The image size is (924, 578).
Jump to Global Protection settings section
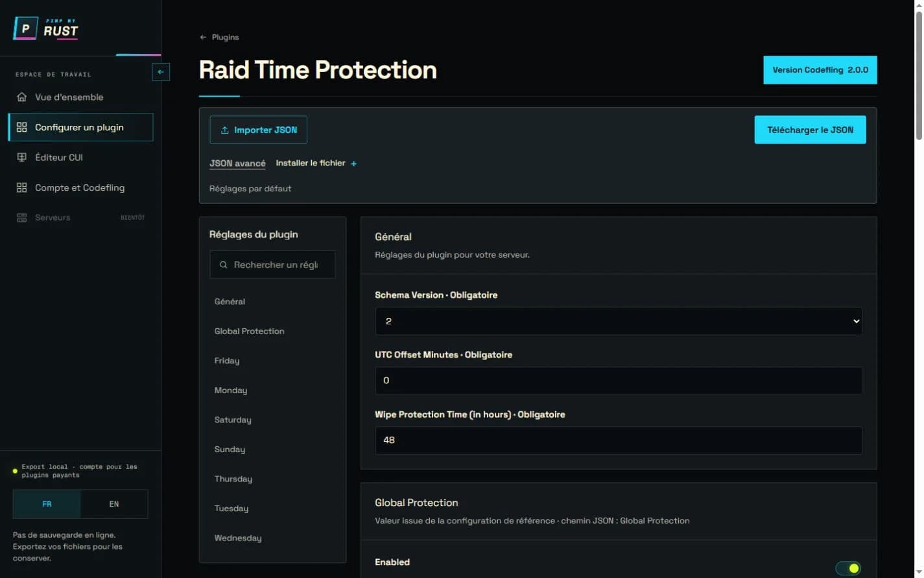click(272, 331)
